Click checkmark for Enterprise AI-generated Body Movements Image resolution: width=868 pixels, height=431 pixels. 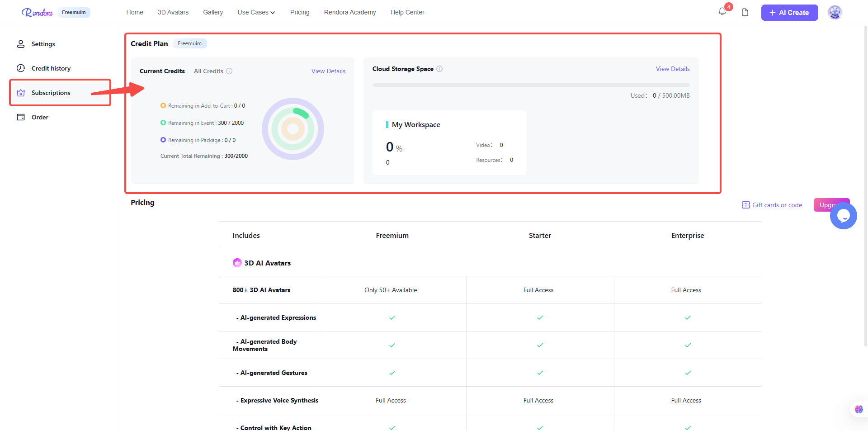click(x=688, y=345)
